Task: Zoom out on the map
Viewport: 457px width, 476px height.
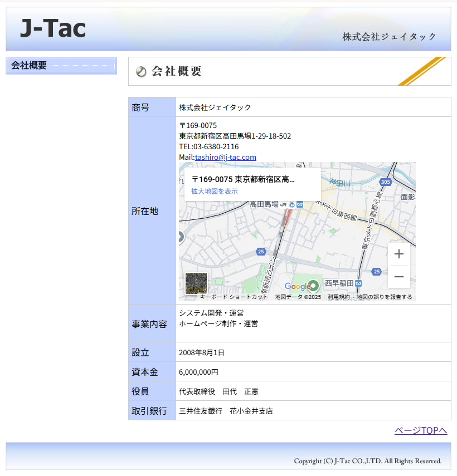Action: (x=398, y=277)
